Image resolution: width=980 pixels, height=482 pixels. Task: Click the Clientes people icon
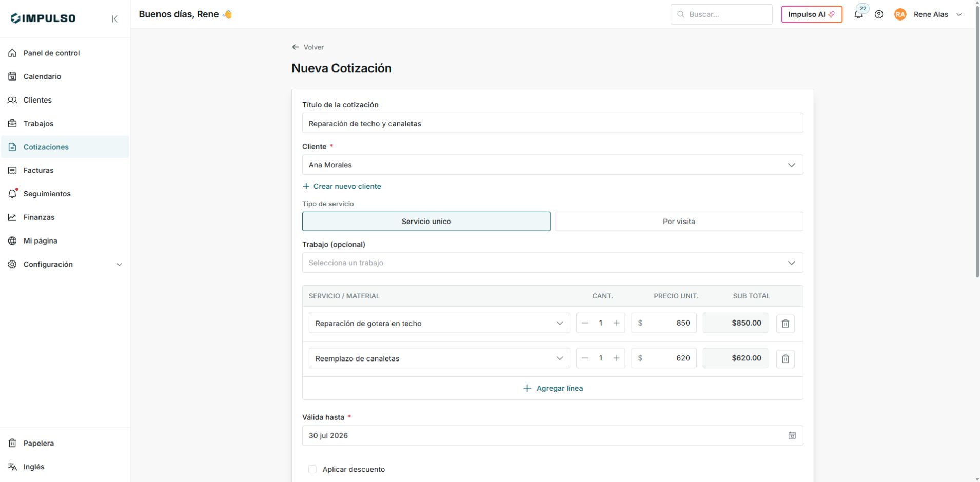tap(12, 100)
